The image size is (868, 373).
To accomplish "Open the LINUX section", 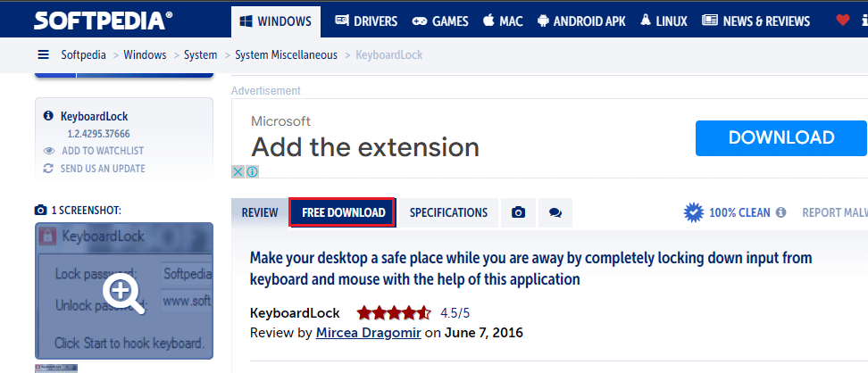I will click(664, 21).
